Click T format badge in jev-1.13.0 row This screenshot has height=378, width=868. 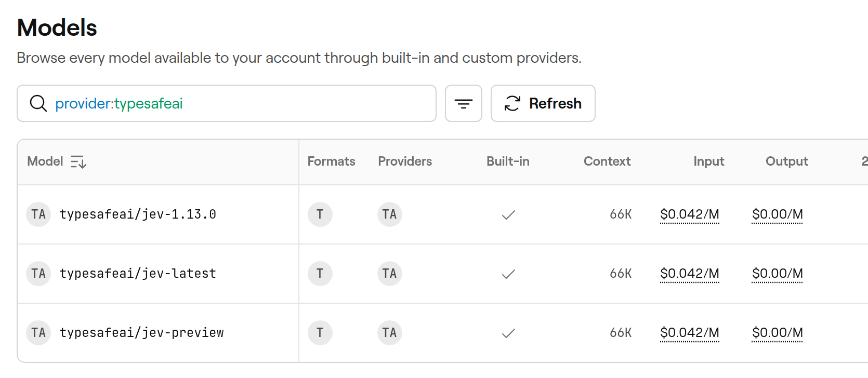320,214
